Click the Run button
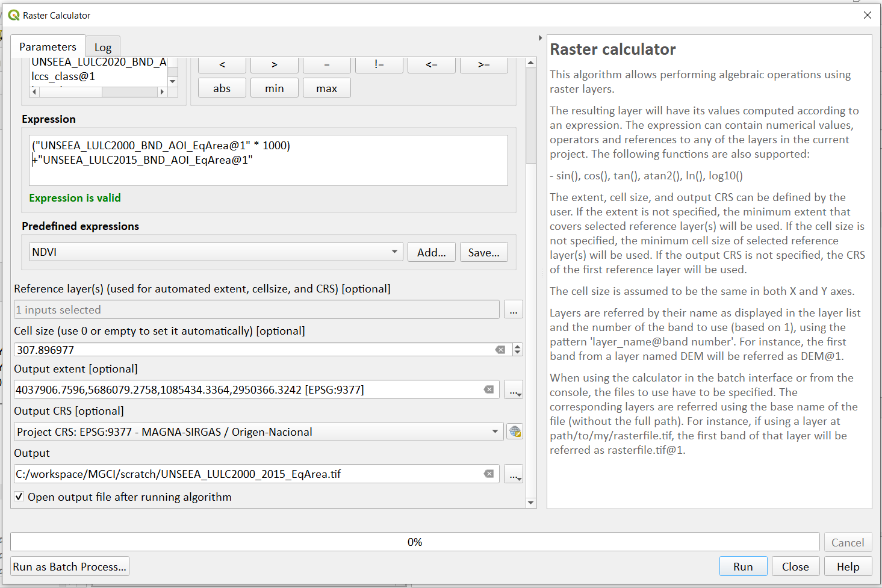This screenshot has width=882, height=588. pos(743,566)
